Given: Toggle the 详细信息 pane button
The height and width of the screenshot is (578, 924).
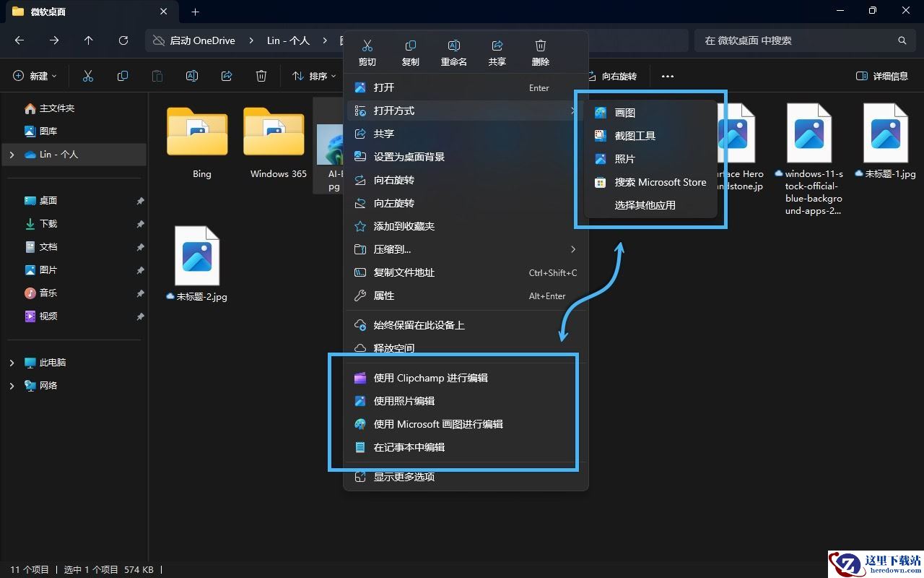Looking at the screenshot, I should pyautogui.click(x=882, y=76).
